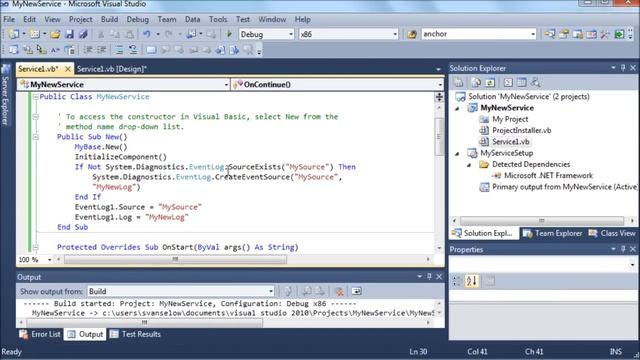Image resolution: width=640 pixels, height=360 pixels.
Task: Click the View Code icon in Solution Explorer
Action: (x=508, y=83)
